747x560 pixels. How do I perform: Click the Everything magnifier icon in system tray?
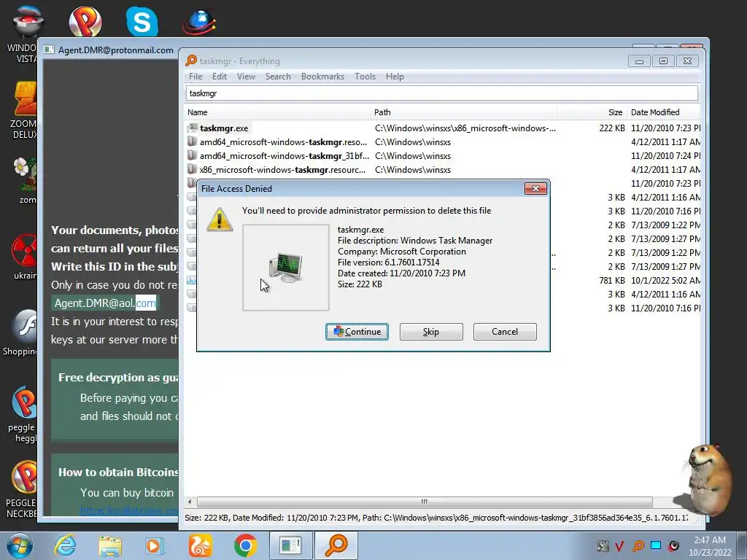(x=638, y=545)
